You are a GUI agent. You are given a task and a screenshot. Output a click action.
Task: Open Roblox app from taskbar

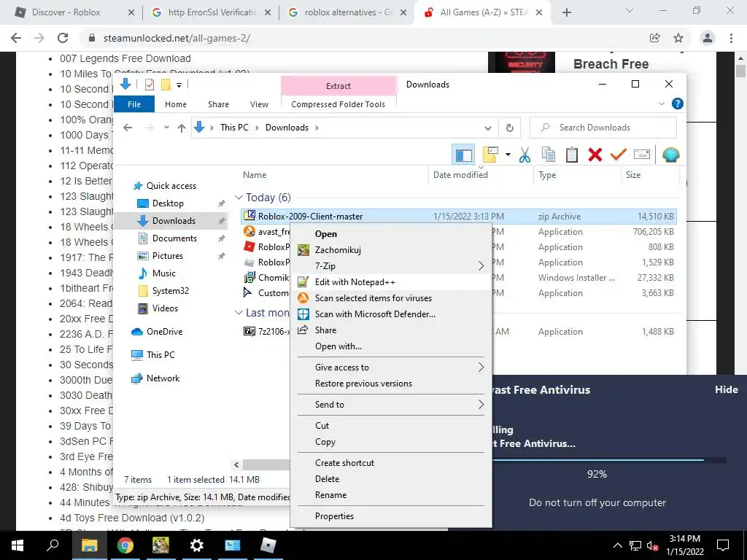[268, 545]
